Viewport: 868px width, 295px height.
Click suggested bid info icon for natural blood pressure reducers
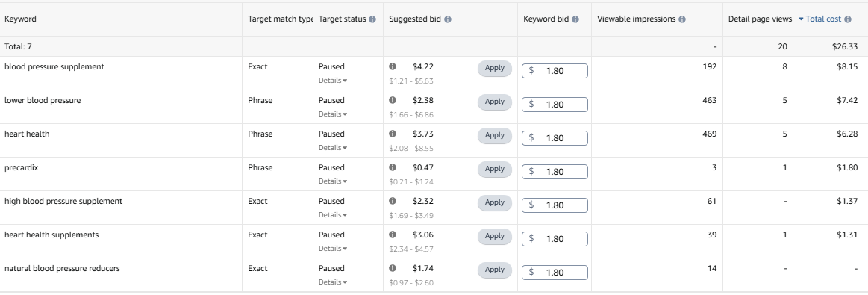click(x=393, y=268)
